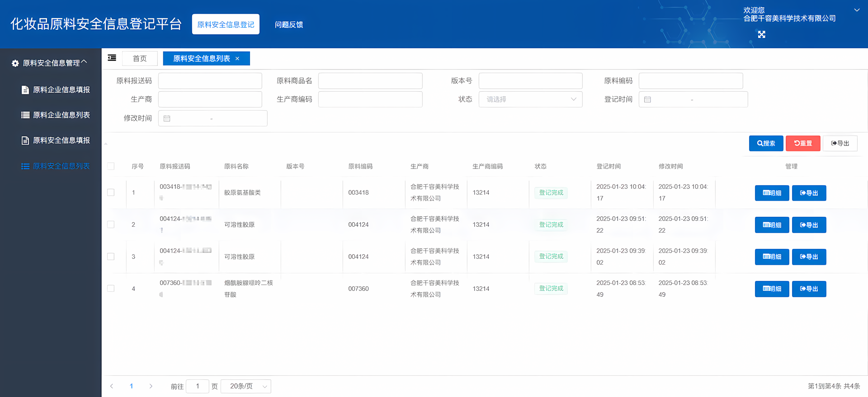Viewport: 868px width, 397px height.
Task: Open 问题反馈 top menu
Action: (x=289, y=24)
